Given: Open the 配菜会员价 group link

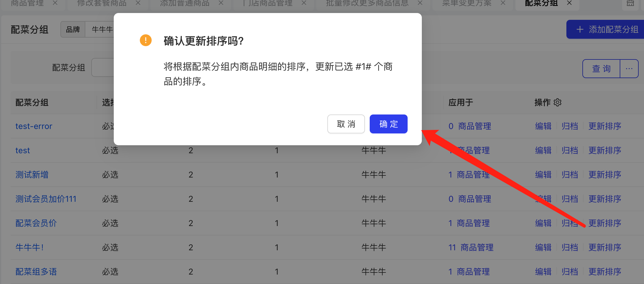Looking at the screenshot, I should pos(36,223).
